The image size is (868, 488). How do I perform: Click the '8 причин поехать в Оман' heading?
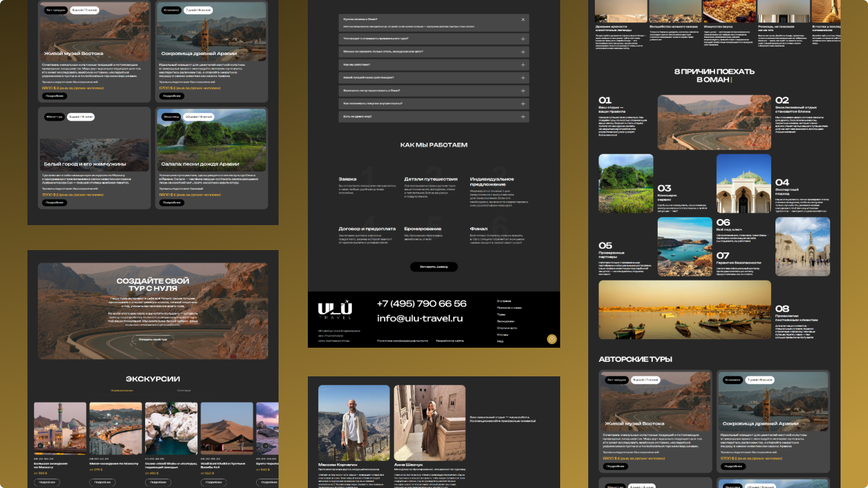(x=714, y=75)
